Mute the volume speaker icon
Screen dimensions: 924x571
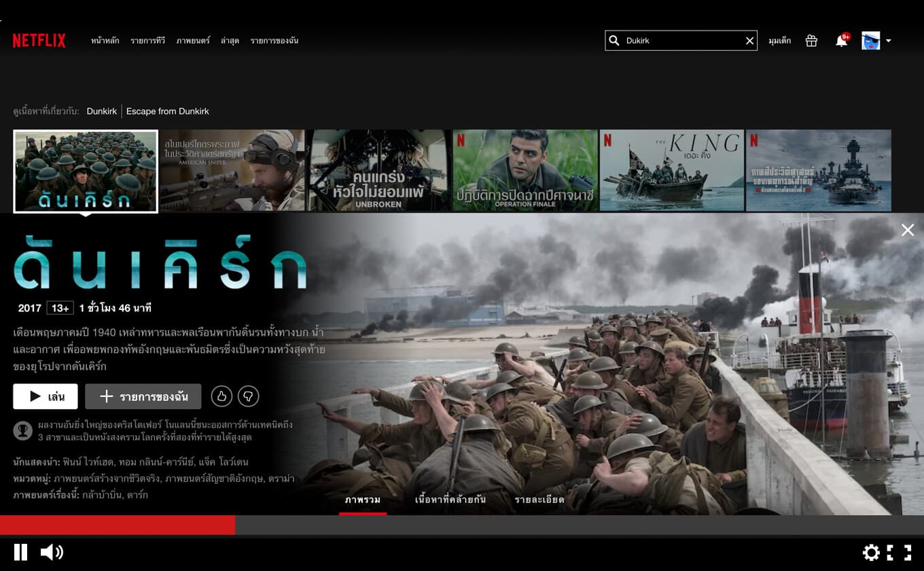(x=52, y=552)
